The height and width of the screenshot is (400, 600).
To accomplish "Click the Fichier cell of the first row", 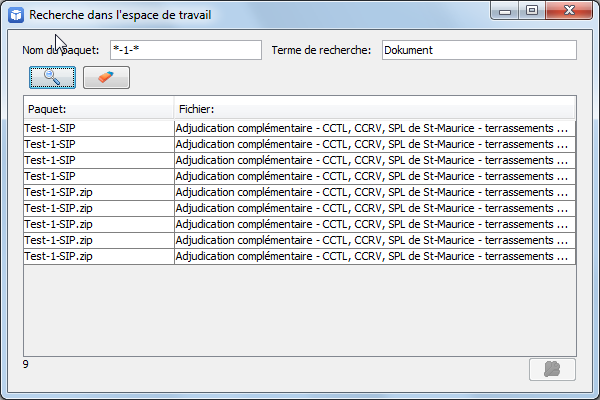I will point(375,128).
